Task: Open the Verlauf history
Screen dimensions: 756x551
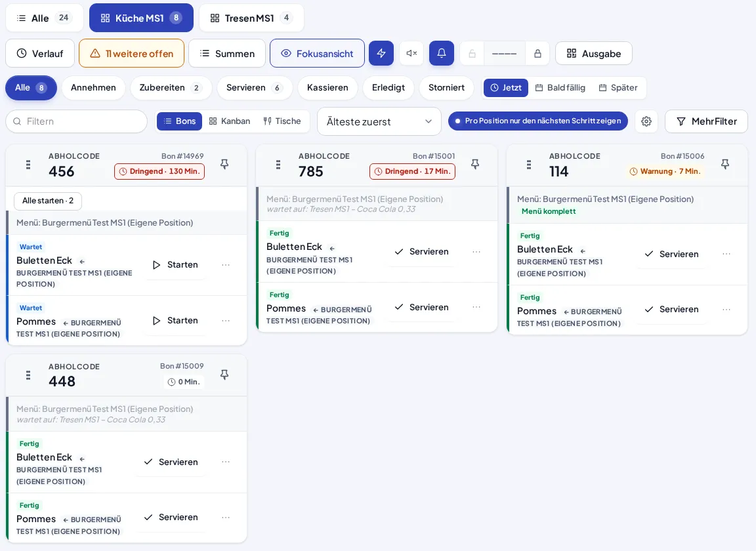Action: pos(40,54)
